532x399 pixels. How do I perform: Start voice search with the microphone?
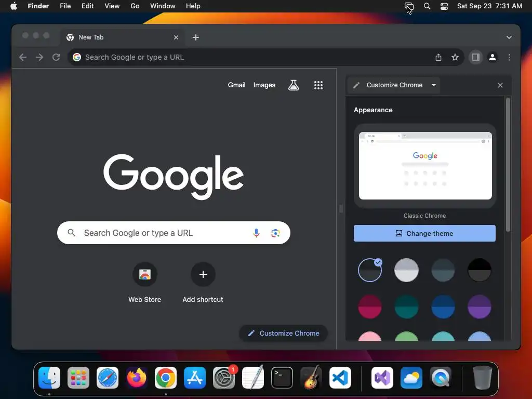pyautogui.click(x=256, y=233)
